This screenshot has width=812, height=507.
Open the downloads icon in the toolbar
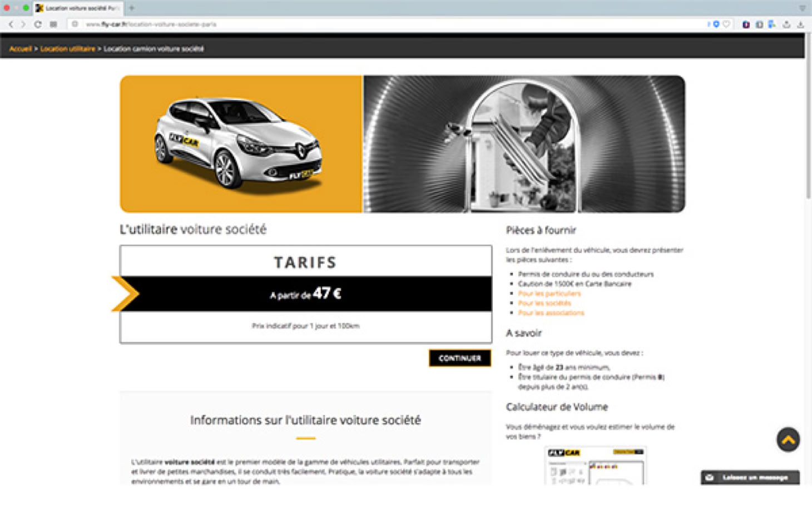click(800, 24)
